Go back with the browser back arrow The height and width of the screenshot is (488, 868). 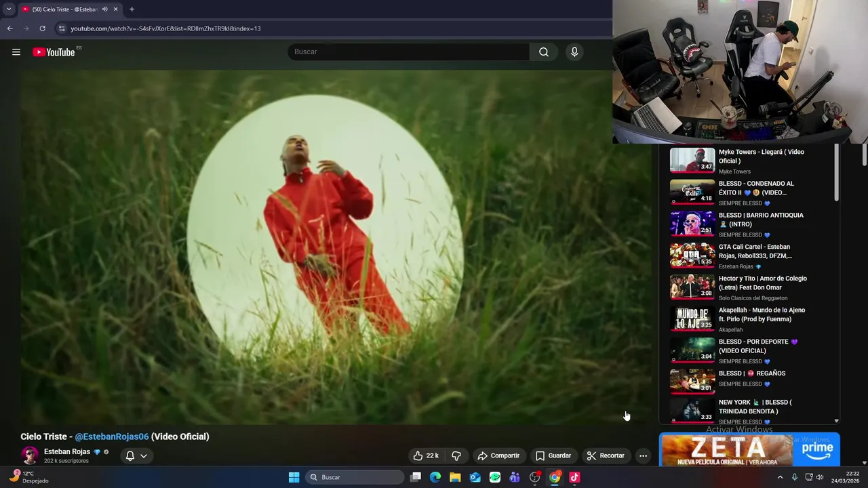click(x=9, y=28)
